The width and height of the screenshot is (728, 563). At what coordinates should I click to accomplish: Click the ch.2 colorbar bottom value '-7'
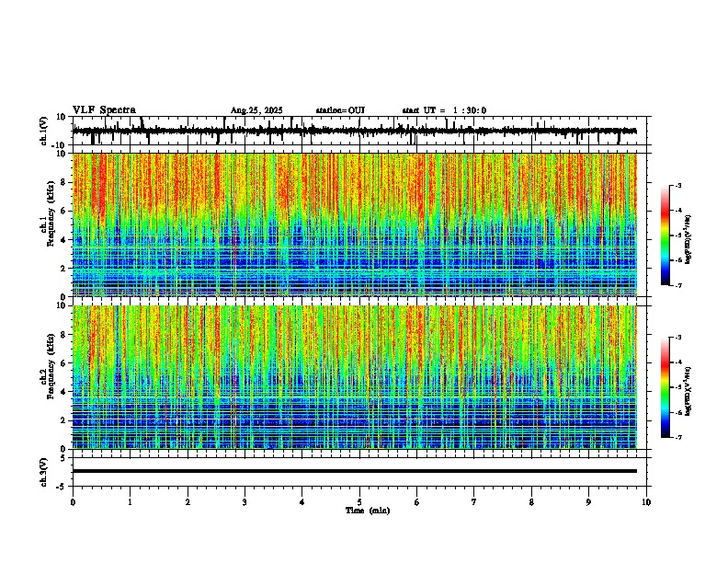(x=678, y=437)
